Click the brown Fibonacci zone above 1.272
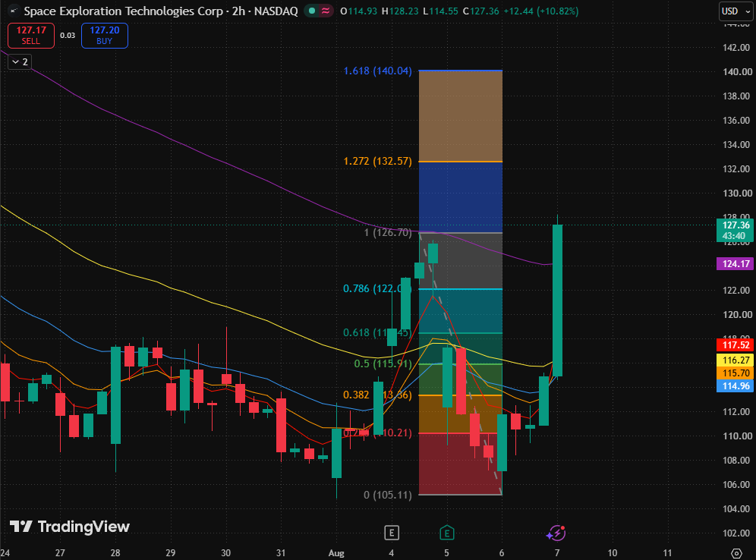This screenshot has width=756, height=560. click(x=461, y=115)
